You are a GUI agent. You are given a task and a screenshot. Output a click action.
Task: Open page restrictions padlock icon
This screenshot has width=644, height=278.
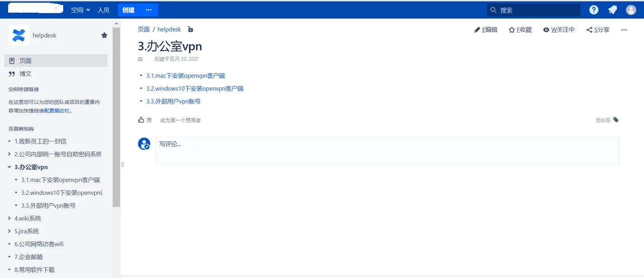click(x=190, y=29)
